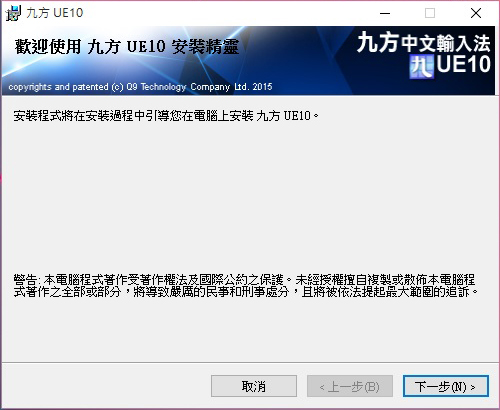500x410 pixels.
Task: Close the 九方 UE10 setup window
Action: tap(476, 13)
